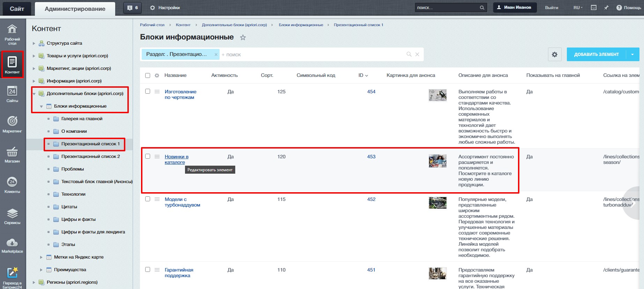644x289 pixels.
Task: Open the Добавить элемент dropdown arrow
Action: [632, 55]
